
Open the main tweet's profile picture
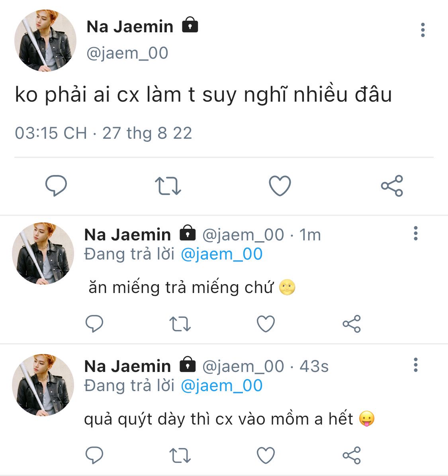[x=45, y=41]
